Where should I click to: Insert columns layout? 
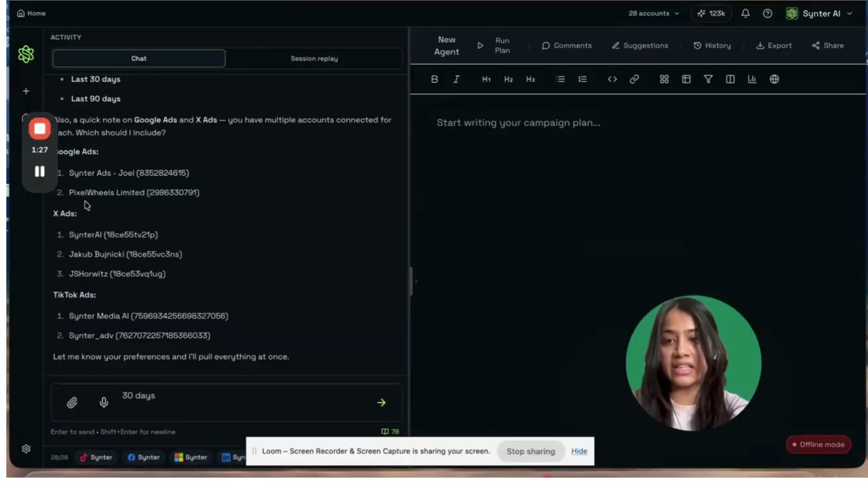click(730, 79)
